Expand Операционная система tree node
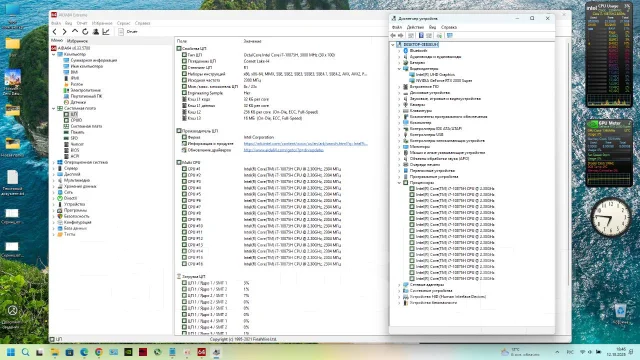 coord(53,162)
